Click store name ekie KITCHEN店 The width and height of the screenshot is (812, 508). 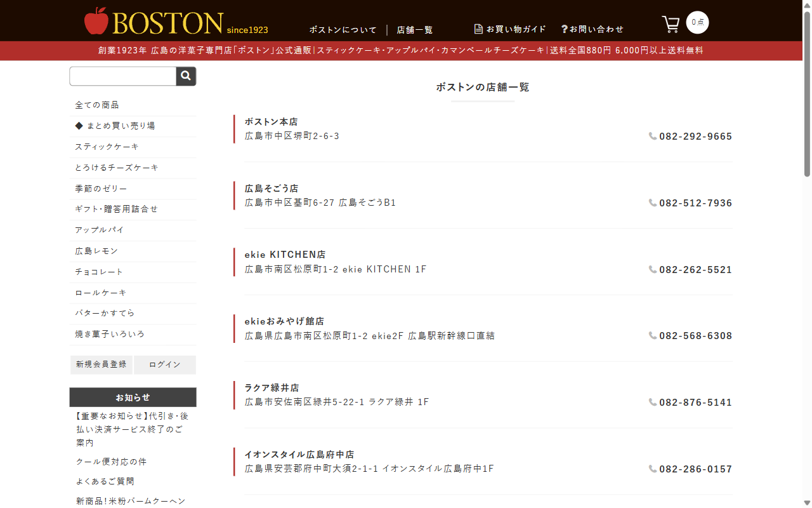coord(285,255)
